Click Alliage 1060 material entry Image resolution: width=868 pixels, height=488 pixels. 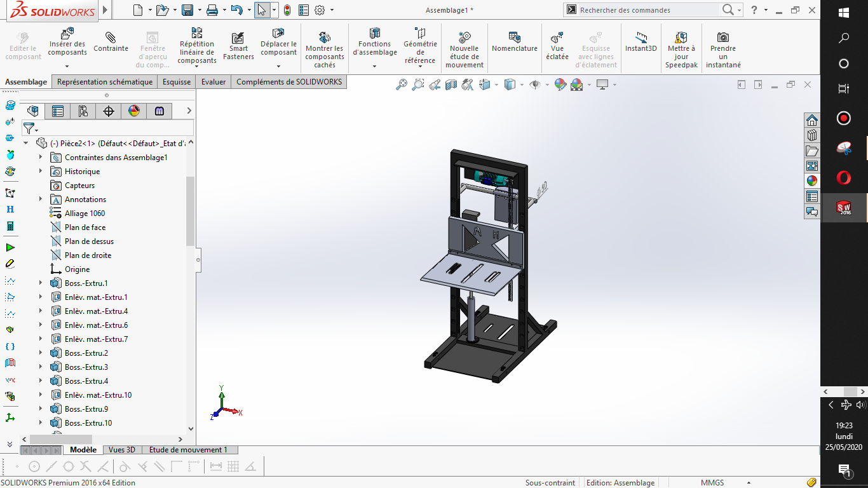point(85,213)
